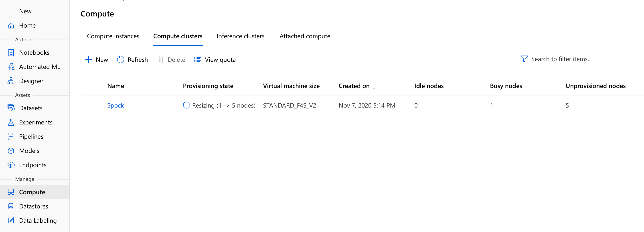Screen dimensions: 644x232
Task: Switch to Inference clusters tab
Action: coord(241,36)
